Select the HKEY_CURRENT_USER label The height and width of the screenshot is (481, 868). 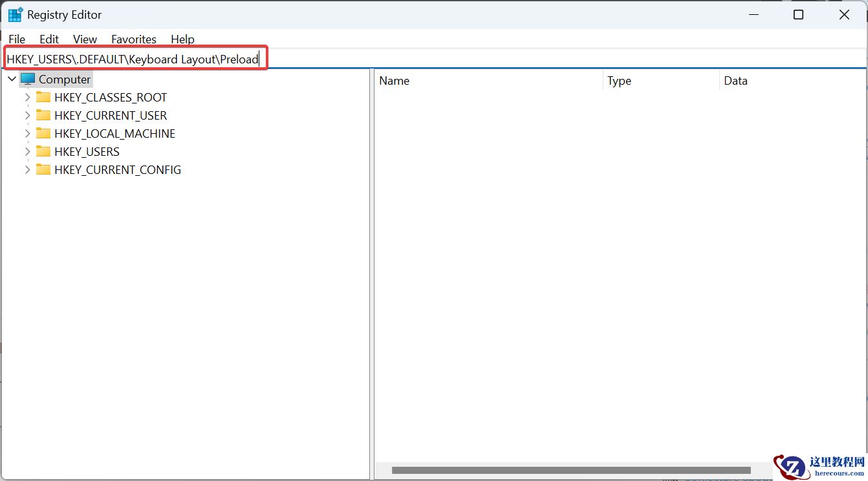point(111,116)
